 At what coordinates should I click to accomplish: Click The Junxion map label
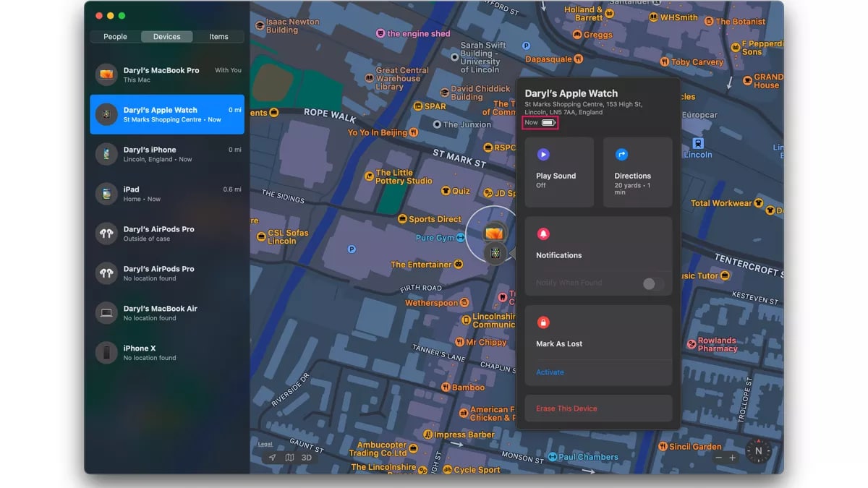(467, 124)
